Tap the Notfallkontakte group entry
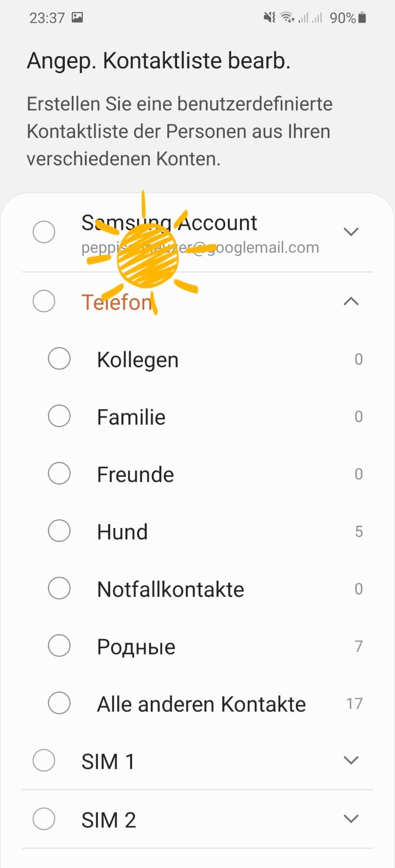This screenshot has width=395, height=868. pos(171,589)
